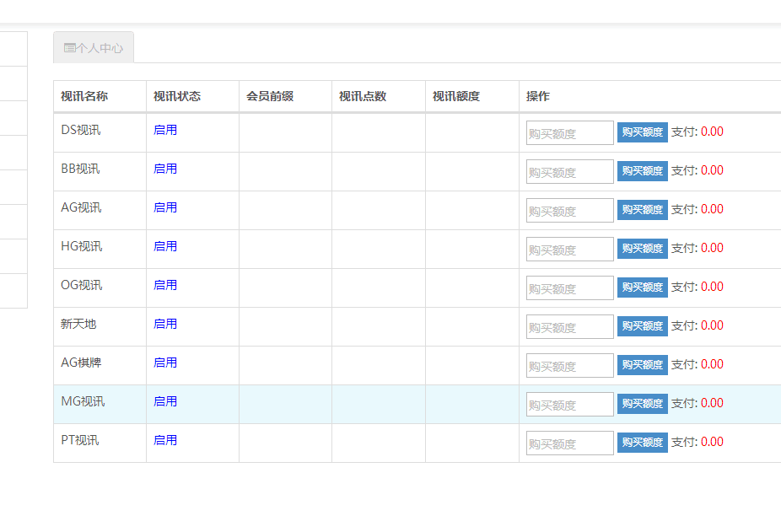Click 启用 status link for DS视讯
Screen dimensions: 781x532
(x=165, y=130)
